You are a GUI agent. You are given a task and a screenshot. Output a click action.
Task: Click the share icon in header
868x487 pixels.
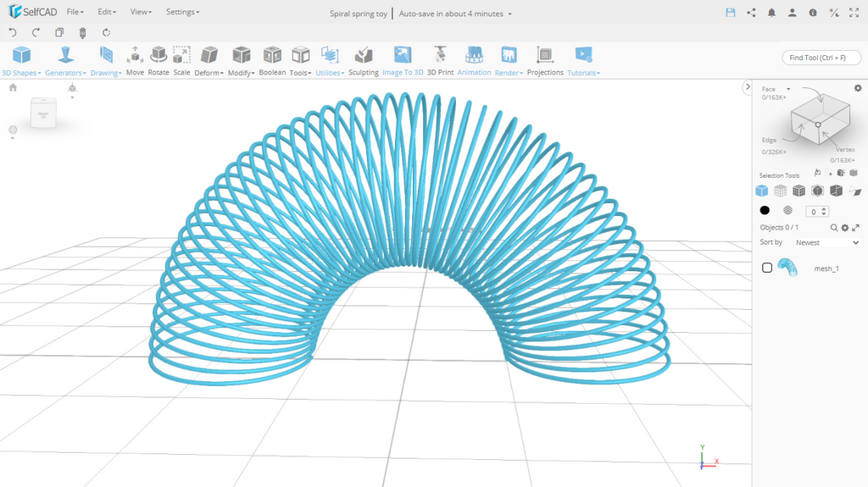tap(751, 13)
